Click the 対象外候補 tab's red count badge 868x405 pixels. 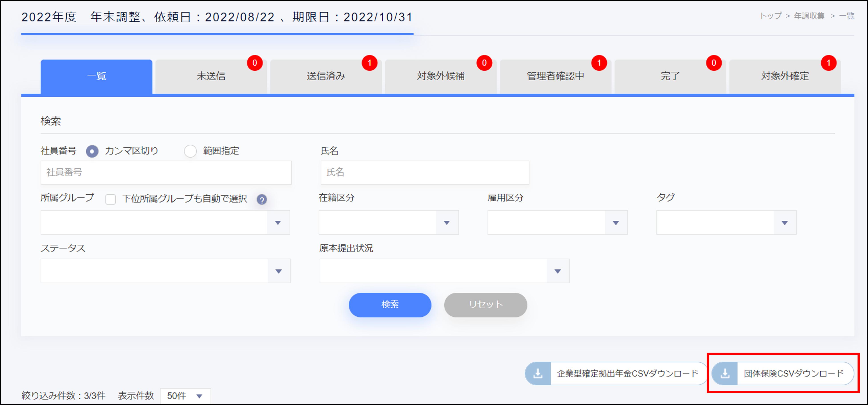[x=484, y=63]
